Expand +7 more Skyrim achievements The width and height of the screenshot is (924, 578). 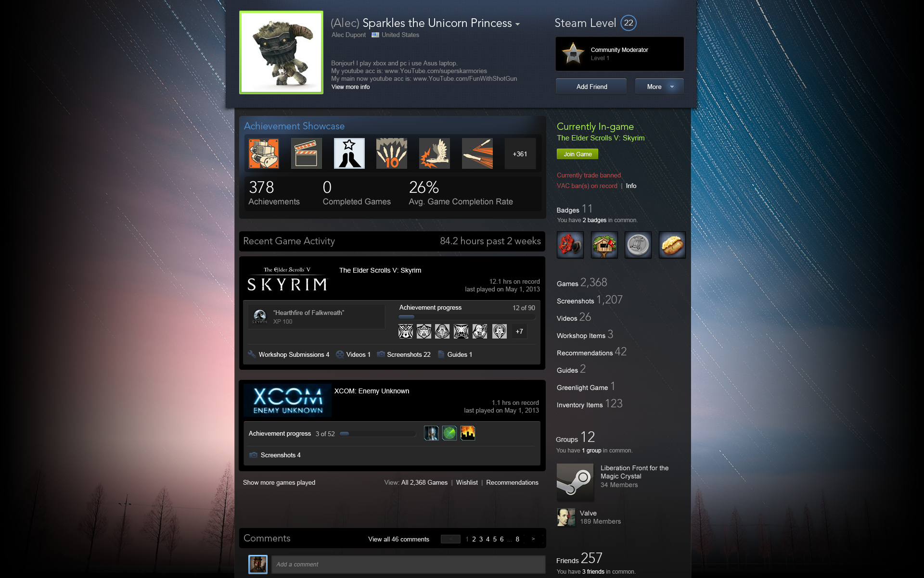pyautogui.click(x=519, y=331)
